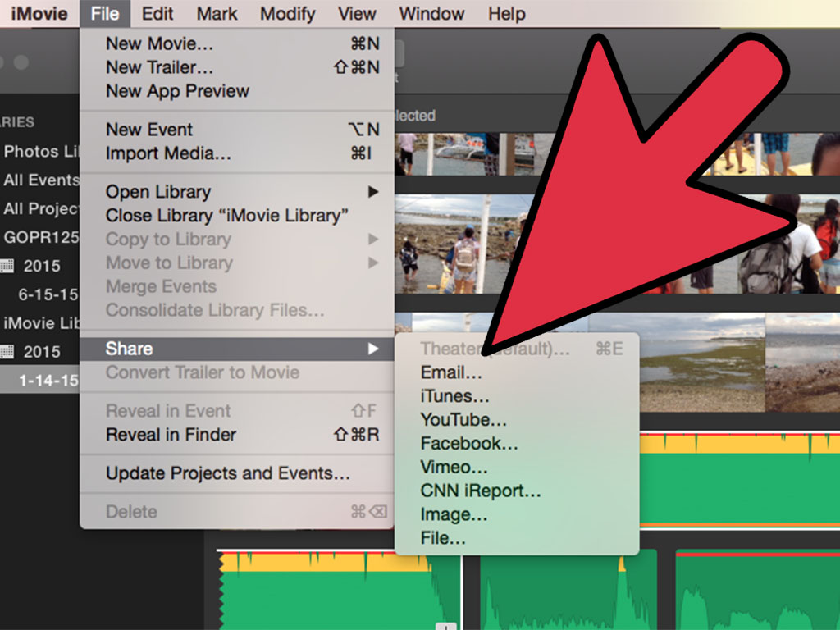The image size is (840, 630).
Task: Select 6-15-15 event in sidebar
Action: click(48, 294)
